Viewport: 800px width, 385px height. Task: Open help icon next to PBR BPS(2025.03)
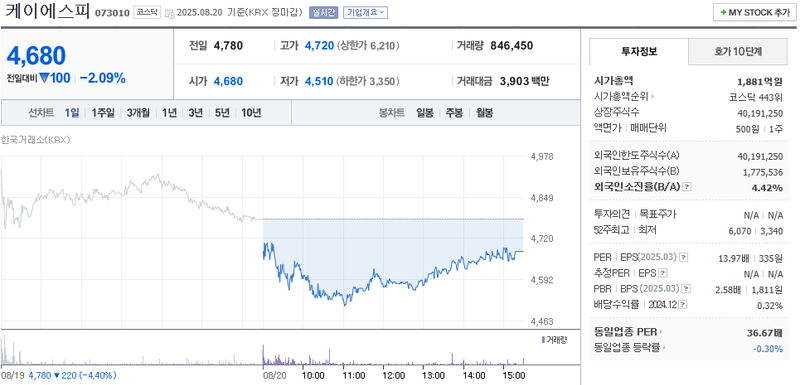coord(687,289)
